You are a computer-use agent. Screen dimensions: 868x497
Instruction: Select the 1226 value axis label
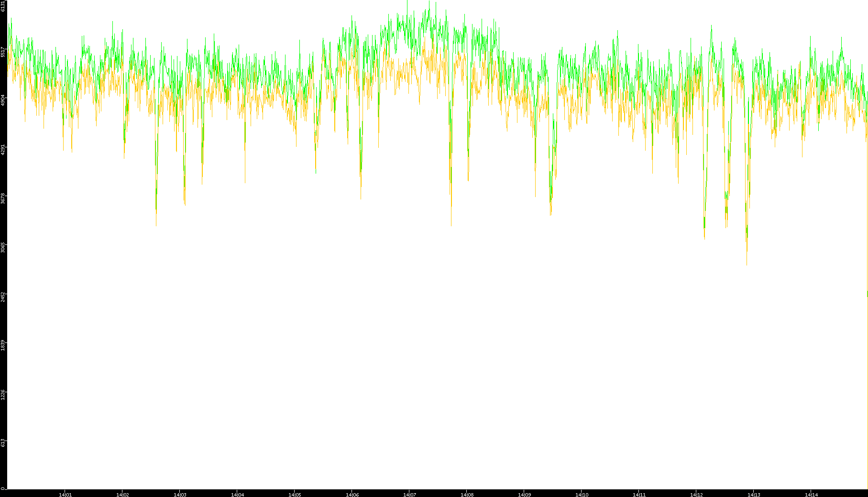(3, 394)
